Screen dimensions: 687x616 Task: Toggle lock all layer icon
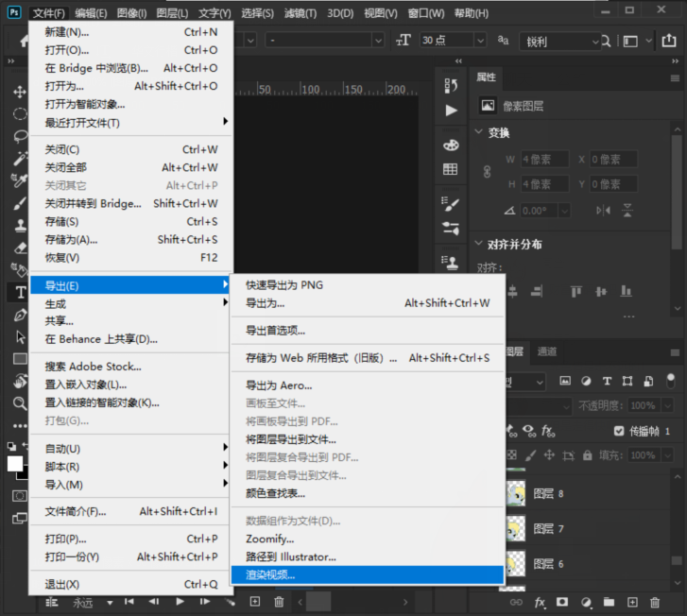click(x=588, y=455)
